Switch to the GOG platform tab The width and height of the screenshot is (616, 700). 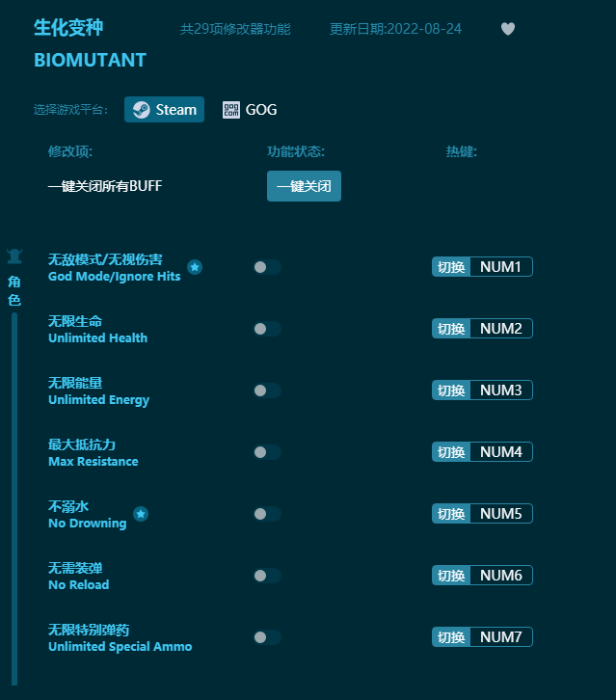tap(250, 110)
